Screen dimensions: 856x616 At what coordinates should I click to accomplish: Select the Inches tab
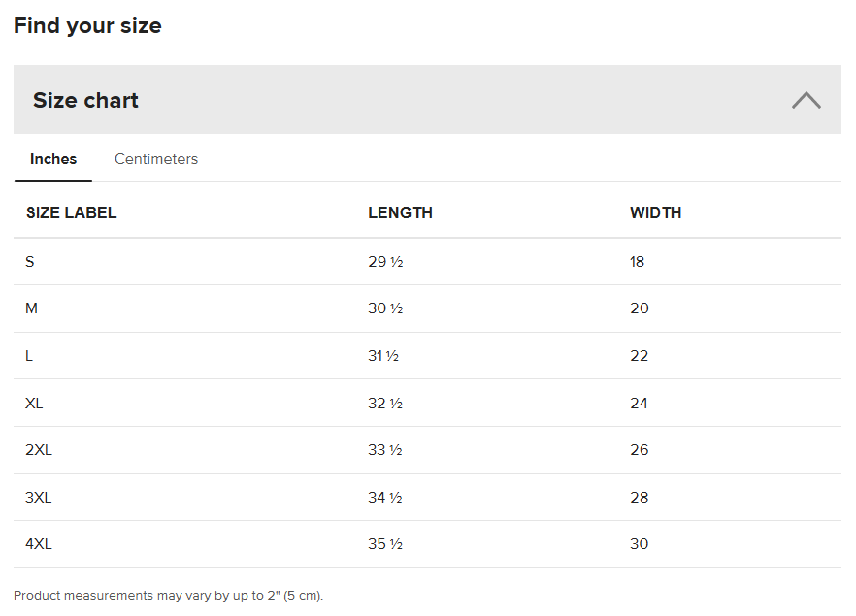click(x=53, y=159)
